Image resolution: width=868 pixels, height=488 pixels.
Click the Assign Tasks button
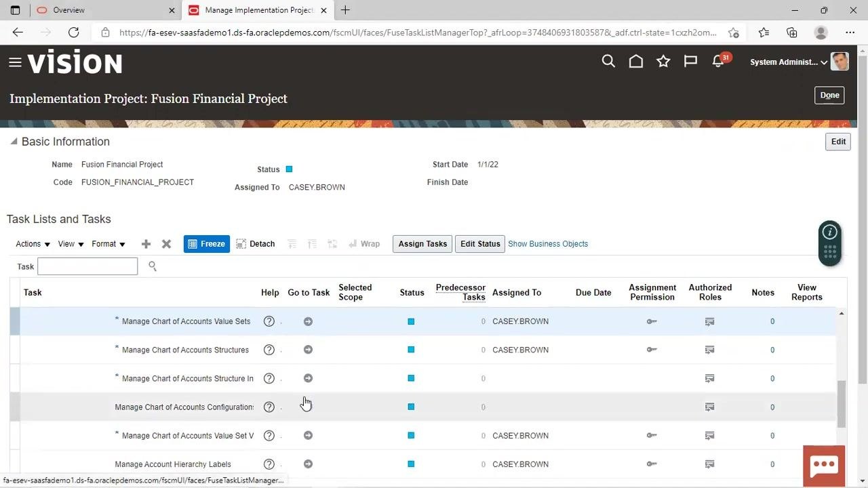(422, 244)
